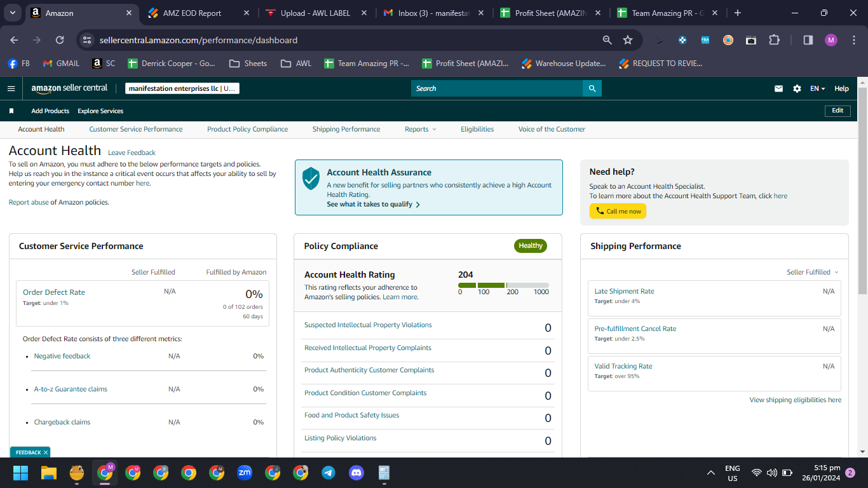
Task: Open the Help link in header
Action: coord(841,89)
